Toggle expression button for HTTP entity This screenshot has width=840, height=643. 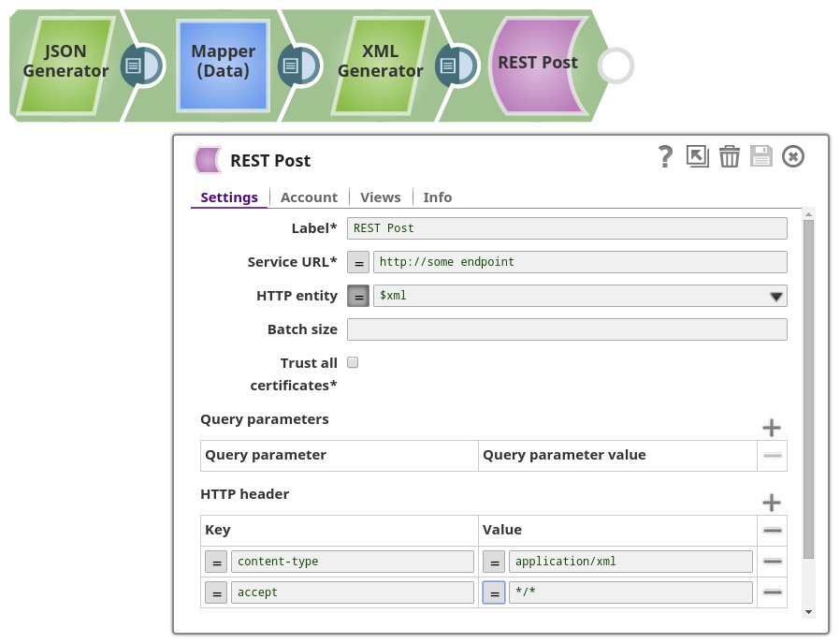pyautogui.click(x=358, y=296)
